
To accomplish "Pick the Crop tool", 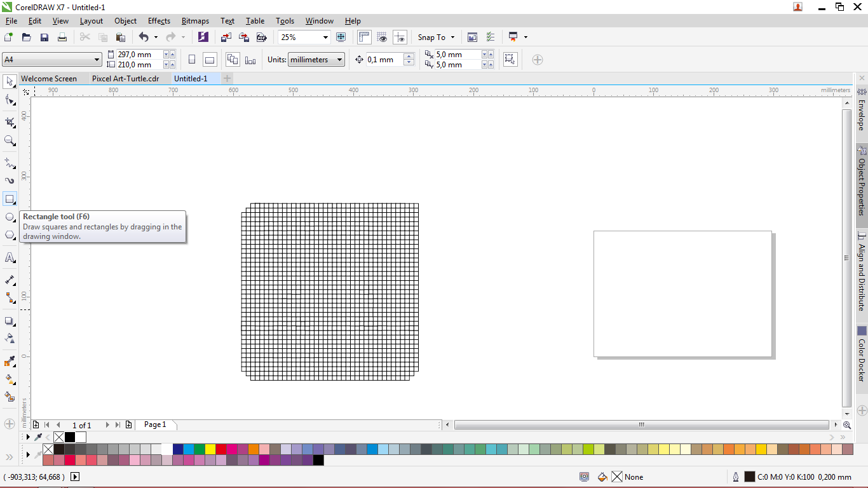I will coord(10,122).
